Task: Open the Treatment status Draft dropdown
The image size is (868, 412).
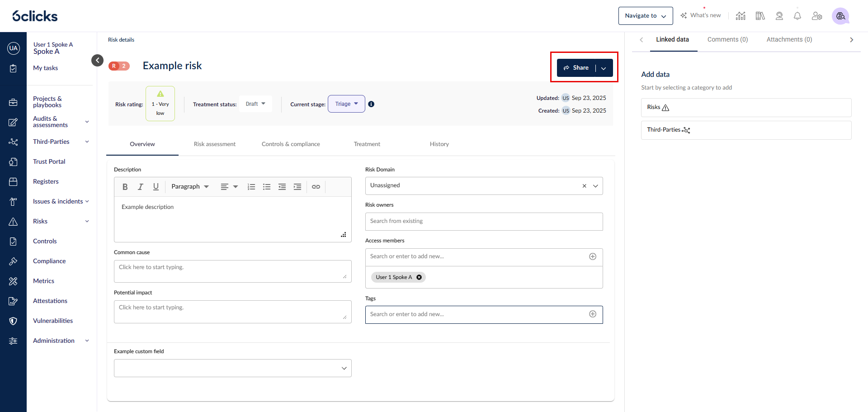Action: point(255,104)
